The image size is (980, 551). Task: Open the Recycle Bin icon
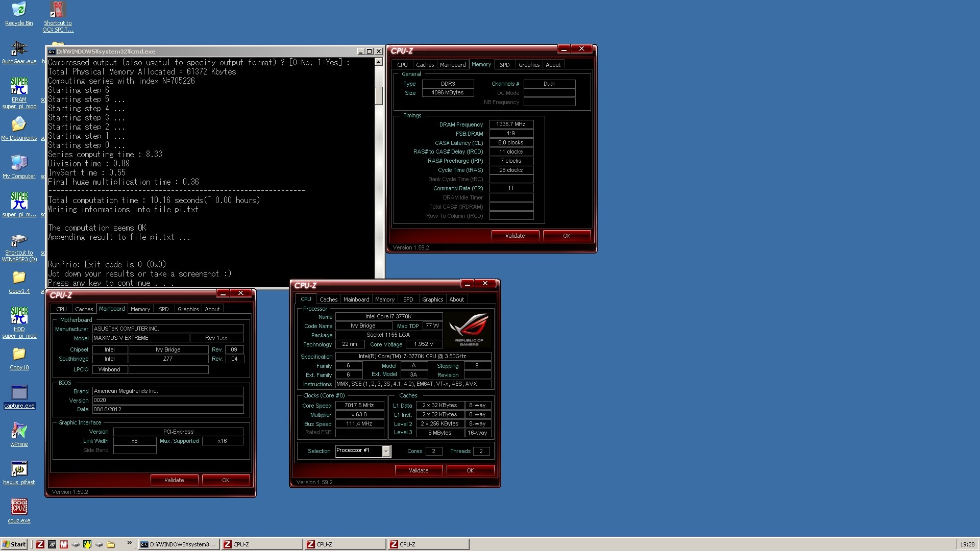click(x=19, y=10)
